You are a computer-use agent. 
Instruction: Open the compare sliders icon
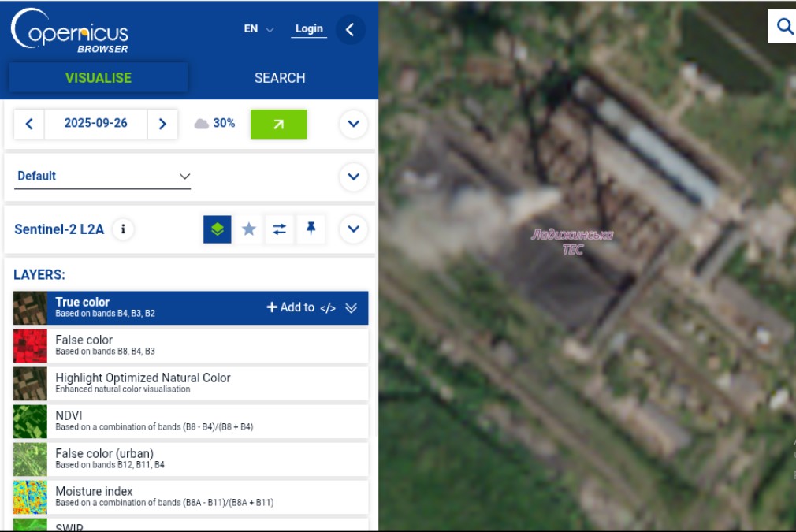(x=280, y=229)
